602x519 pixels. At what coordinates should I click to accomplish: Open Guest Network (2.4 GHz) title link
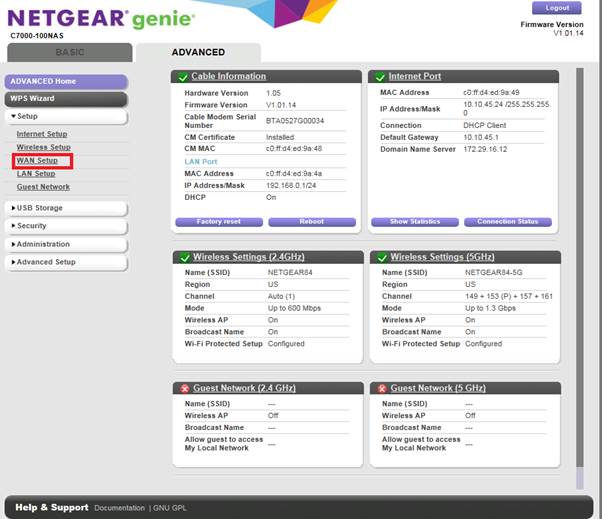[245, 388]
